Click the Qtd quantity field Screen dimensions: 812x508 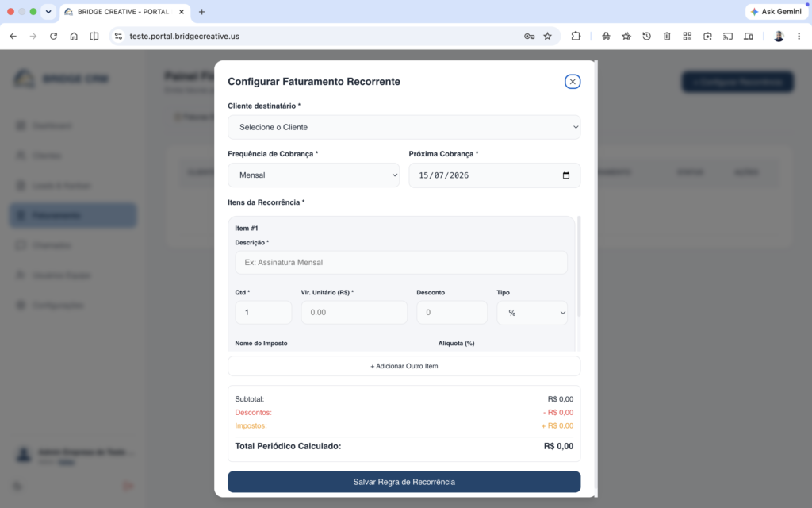pos(263,312)
